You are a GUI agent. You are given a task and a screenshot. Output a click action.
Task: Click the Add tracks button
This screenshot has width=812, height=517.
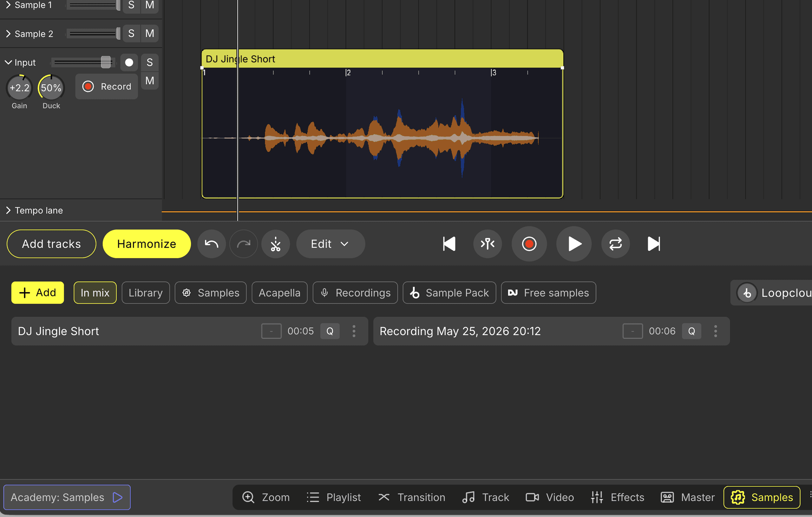pyautogui.click(x=51, y=244)
